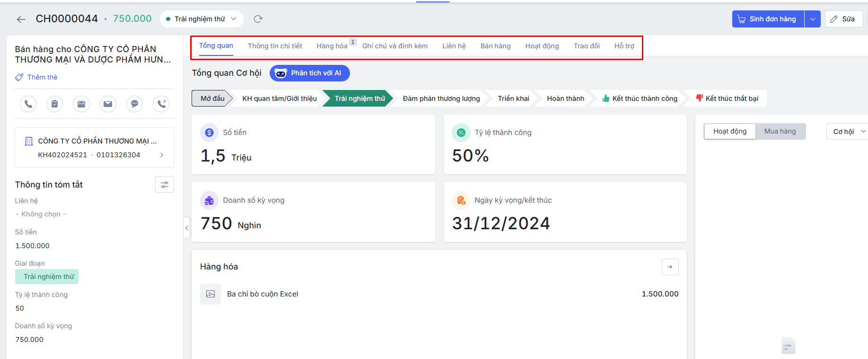The width and height of the screenshot is (868, 359).
Task: Open summary info settings sliders icon
Action: [x=165, y=185]
